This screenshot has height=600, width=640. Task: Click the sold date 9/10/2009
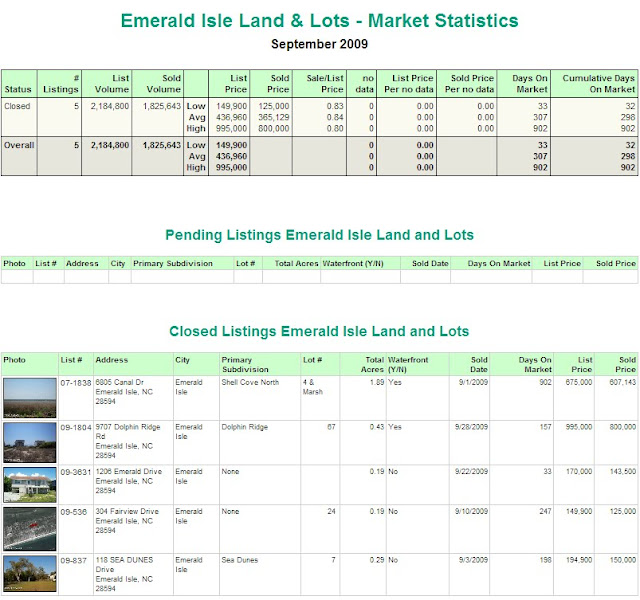tap(471, 511)
